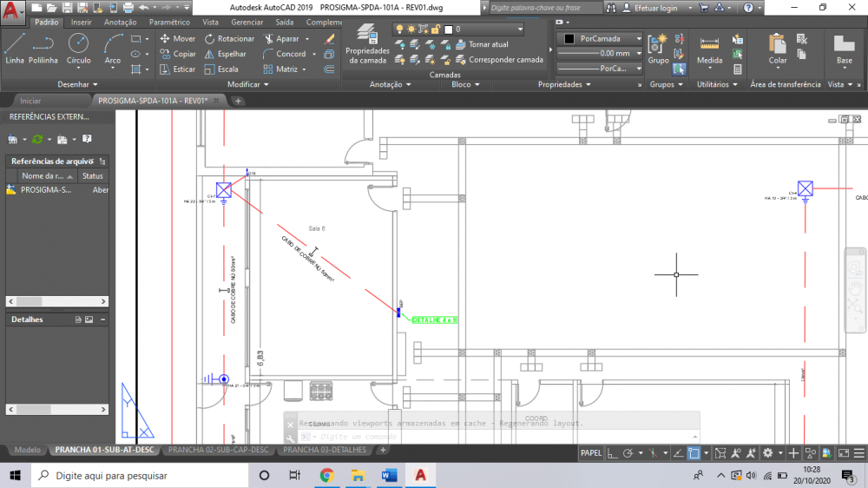Open Propriedades da camada
This screenshot has height=488, width=868.
coord(367,43)
